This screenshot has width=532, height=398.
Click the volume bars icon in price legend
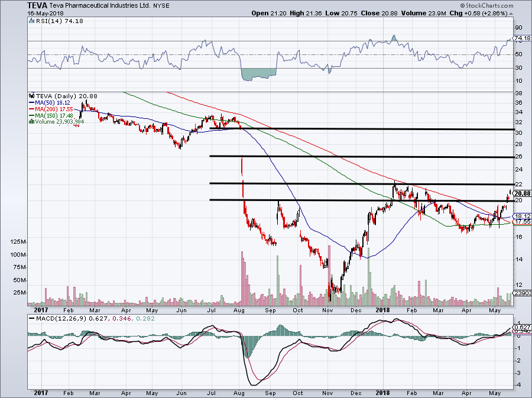(31, 121)
